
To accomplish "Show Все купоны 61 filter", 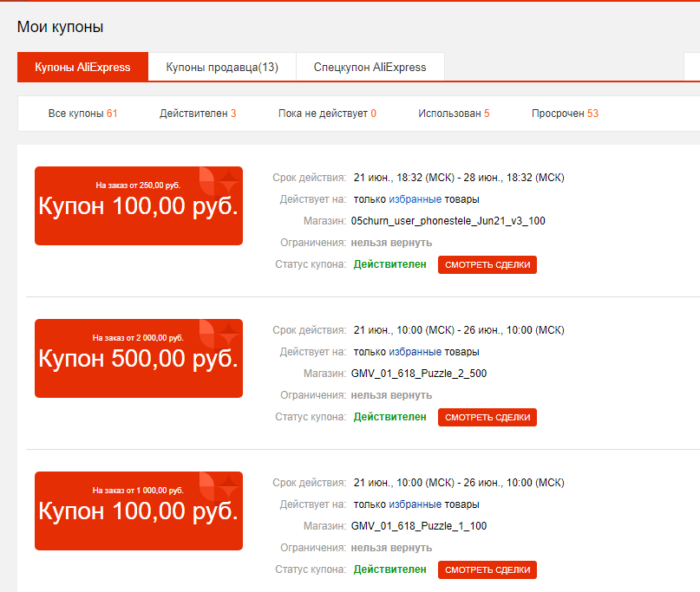I will coord(82,114).
